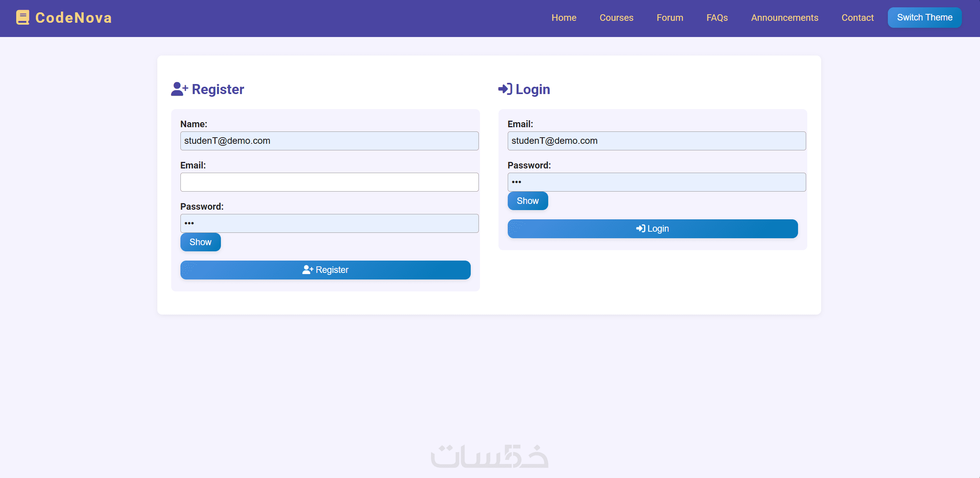Screen dimensions: 980x478
Task: Open the Announcements page
Action: coord(784,18)
